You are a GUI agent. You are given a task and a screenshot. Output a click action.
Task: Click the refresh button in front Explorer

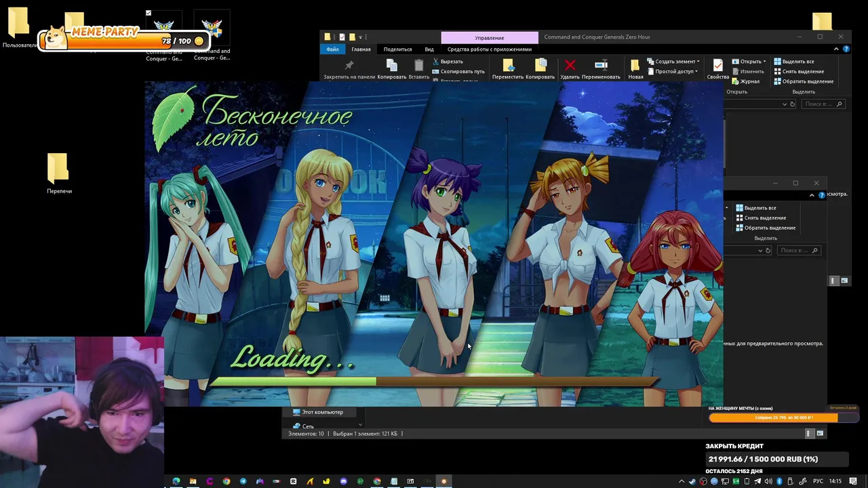(793, 104)
